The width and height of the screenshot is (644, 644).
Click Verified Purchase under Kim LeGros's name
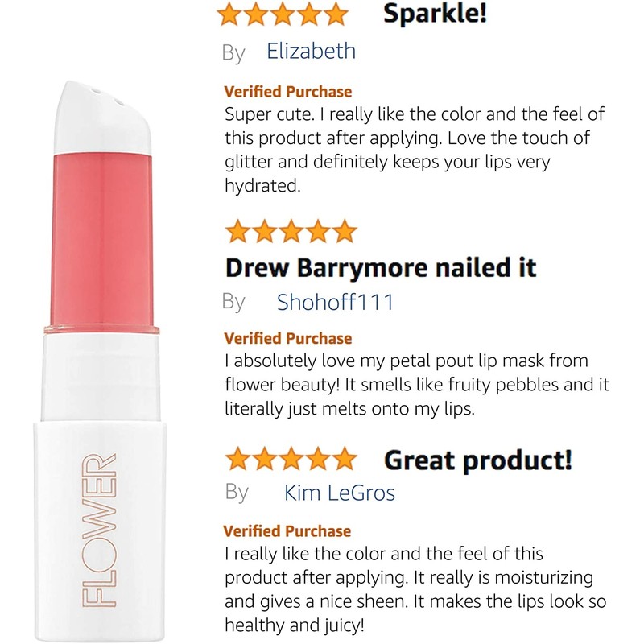tap(287, 530)
